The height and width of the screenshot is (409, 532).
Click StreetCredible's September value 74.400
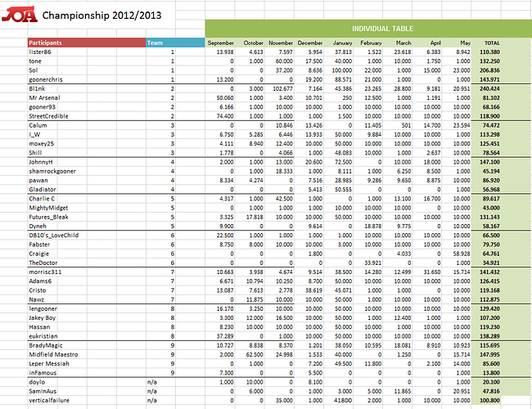(x=224, y=116)
